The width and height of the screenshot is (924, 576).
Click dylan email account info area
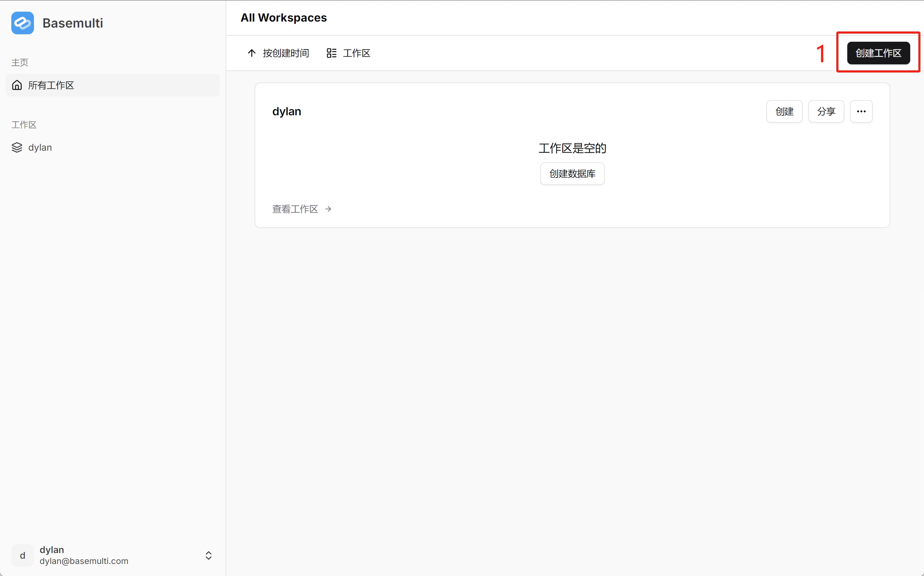113,555
